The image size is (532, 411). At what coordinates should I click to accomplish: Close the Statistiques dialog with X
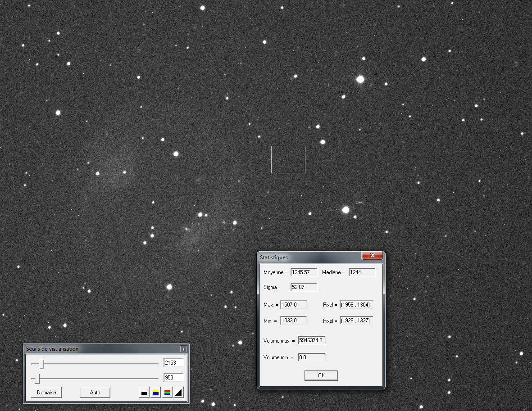click(x=373, y=255)
